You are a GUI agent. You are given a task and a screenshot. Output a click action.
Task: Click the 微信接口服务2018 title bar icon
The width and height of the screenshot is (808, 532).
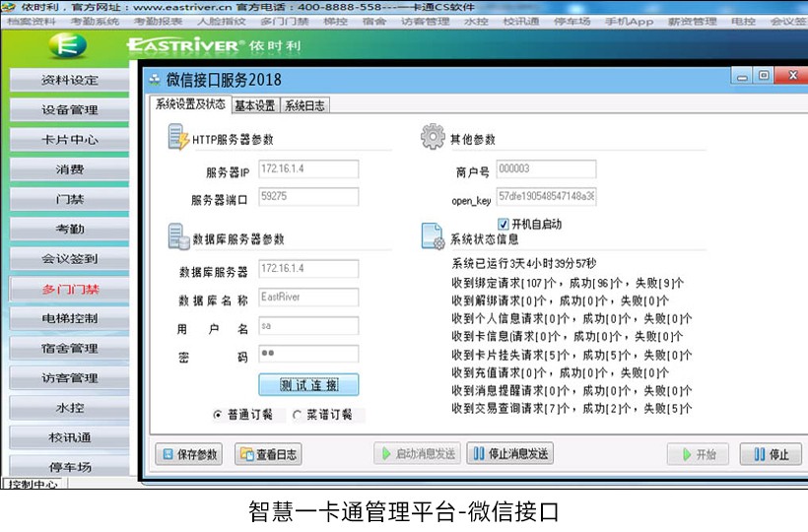point(155,80)
